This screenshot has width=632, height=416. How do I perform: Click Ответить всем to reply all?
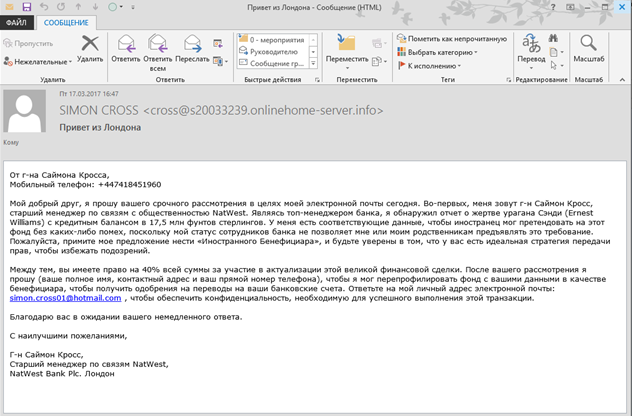158,53
